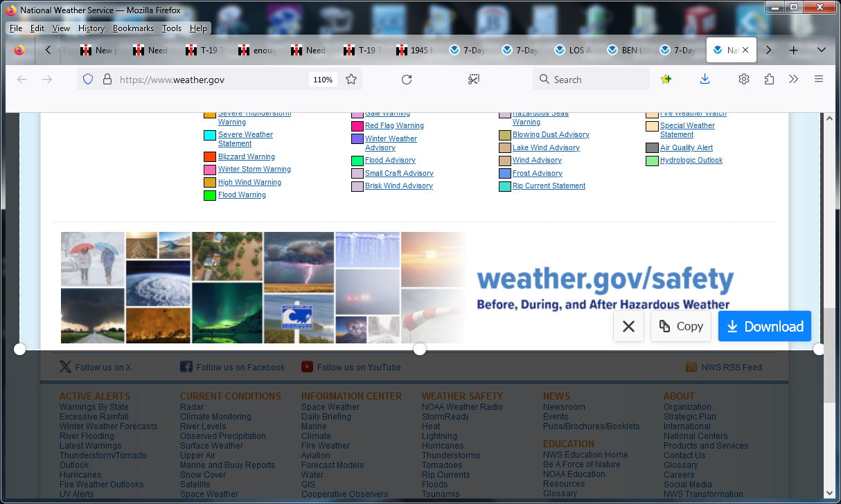Click the tab strip scroll-right arrow
841x504 pixels.
768,50
